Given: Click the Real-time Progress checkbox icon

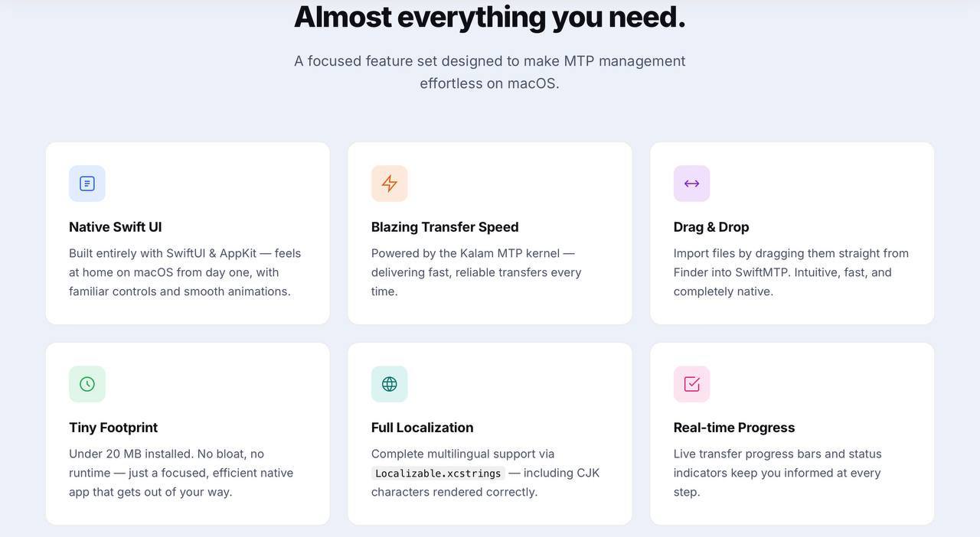Looking at the screenshot, I should pos(692,384).
